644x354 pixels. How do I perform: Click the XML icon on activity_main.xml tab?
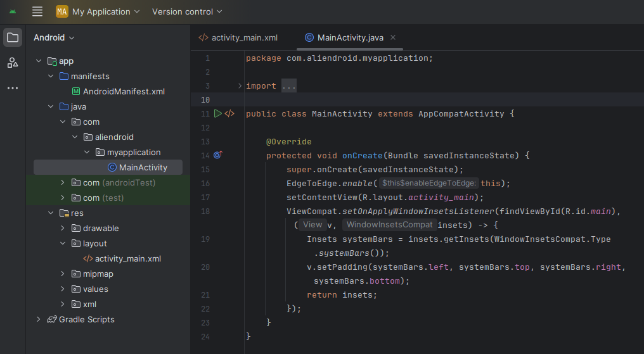pyautogui.click(x=203, y=38)
